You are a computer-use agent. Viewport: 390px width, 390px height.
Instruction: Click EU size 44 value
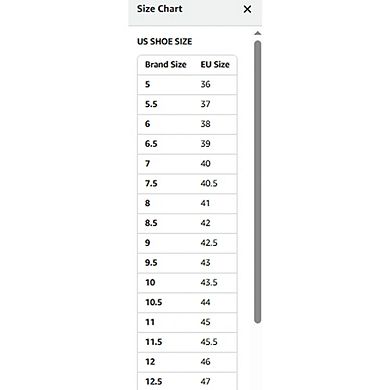point(205,302)
